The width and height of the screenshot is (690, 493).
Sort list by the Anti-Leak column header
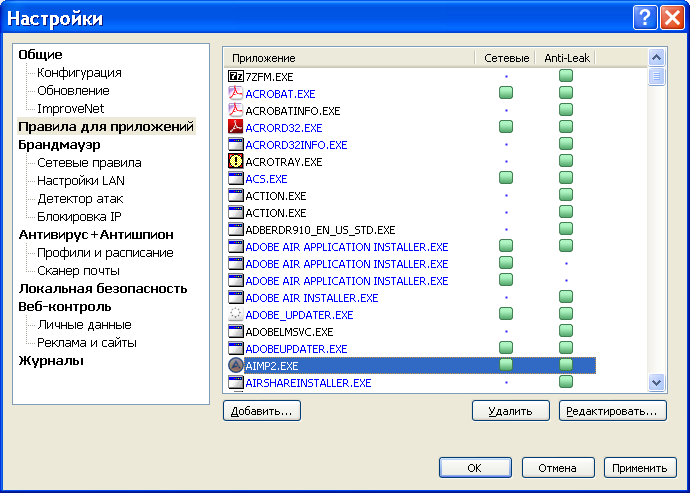[565, 58]
